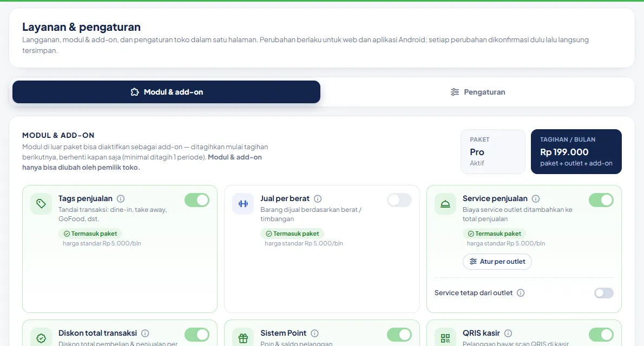Click the Tags penjualan title text
The width and height of the screenshot is (644, 346).
pos(86,198)
